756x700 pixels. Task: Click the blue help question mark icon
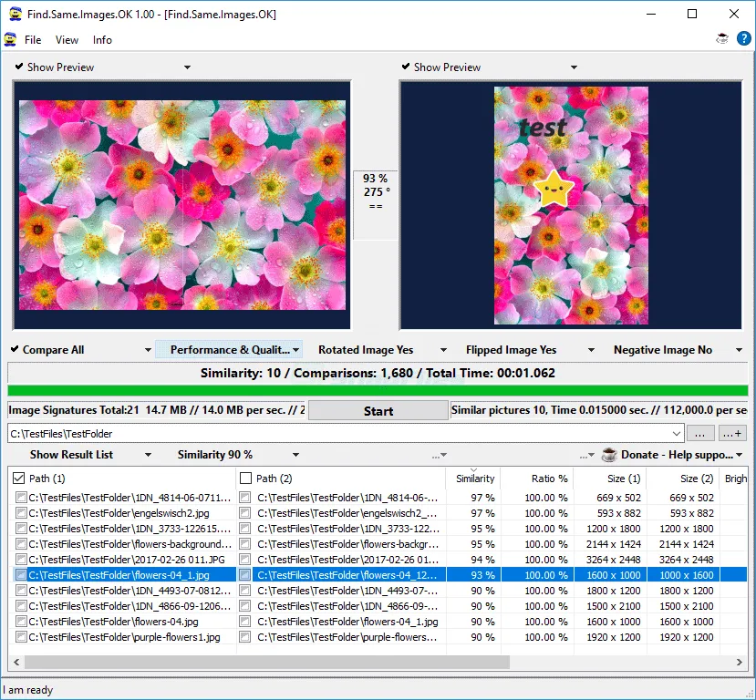743,38
